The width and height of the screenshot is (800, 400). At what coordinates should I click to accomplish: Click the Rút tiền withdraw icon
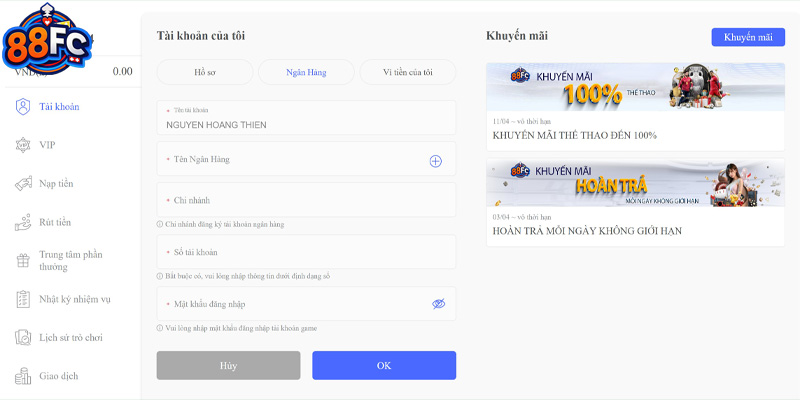[22, 222]
